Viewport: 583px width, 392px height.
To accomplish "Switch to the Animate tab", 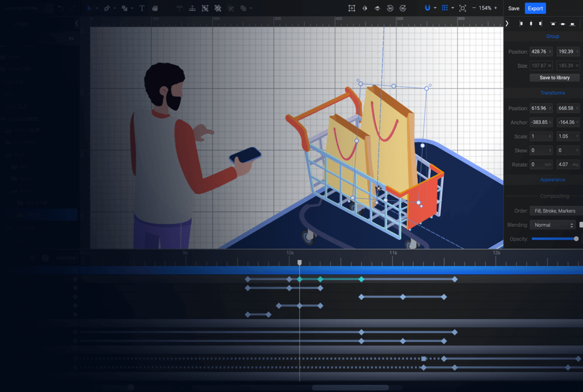I will [65, 258].
